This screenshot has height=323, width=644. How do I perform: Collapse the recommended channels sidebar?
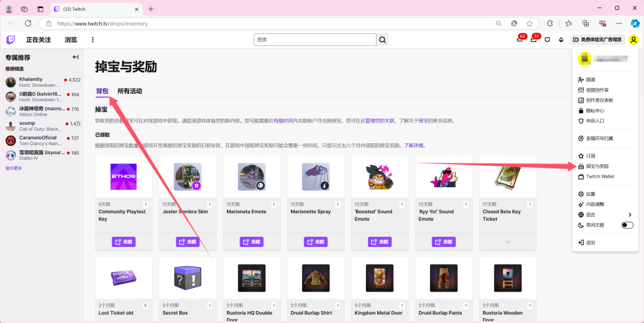(x=75, y=57)
